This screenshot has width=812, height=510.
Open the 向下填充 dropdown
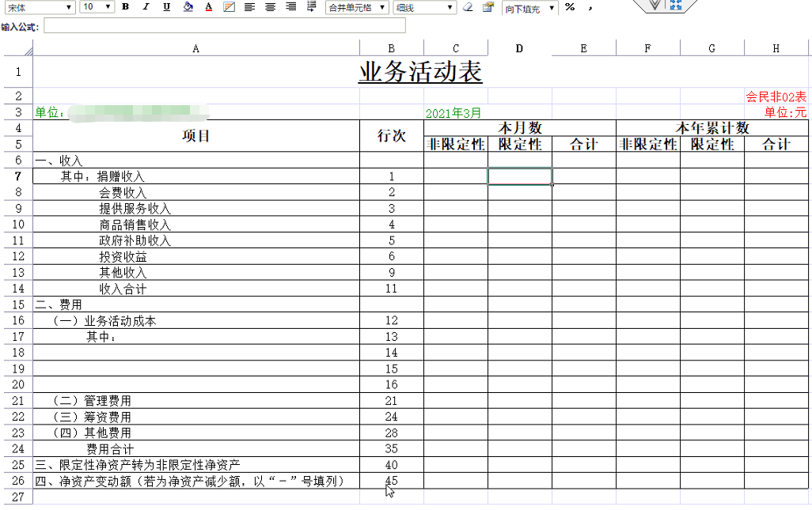tap(529, 8)
